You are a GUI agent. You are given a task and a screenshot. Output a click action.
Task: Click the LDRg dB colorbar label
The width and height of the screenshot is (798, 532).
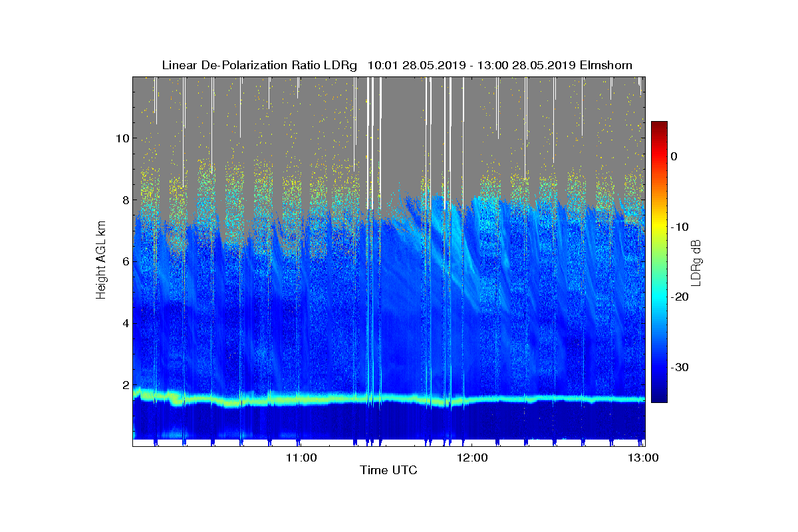(x=696, y=262)
